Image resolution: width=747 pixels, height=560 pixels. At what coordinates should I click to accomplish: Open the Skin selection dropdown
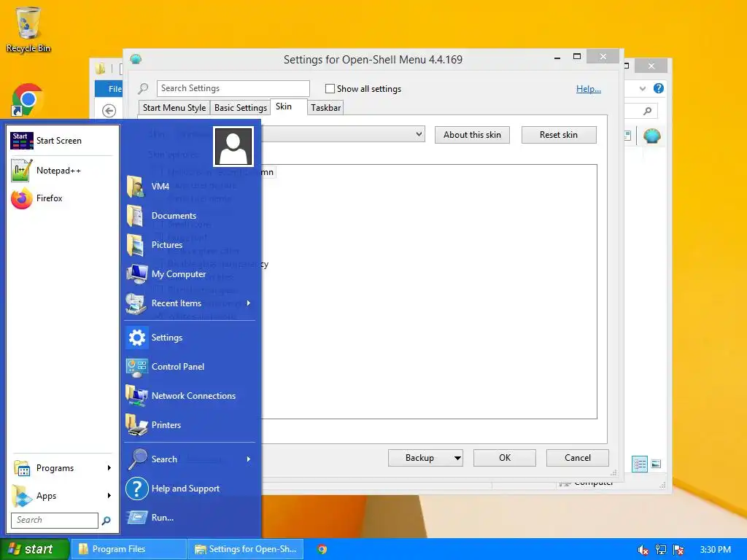(419, 134)
